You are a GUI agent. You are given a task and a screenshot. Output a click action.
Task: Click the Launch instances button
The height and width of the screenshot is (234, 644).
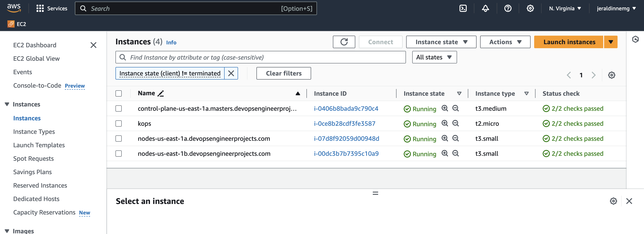point(569,42)
